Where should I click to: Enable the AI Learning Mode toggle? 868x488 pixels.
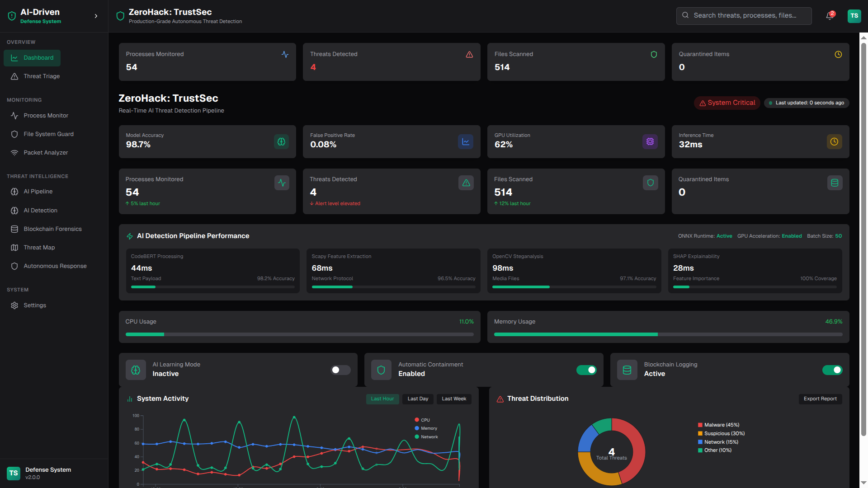click(340, 370)
